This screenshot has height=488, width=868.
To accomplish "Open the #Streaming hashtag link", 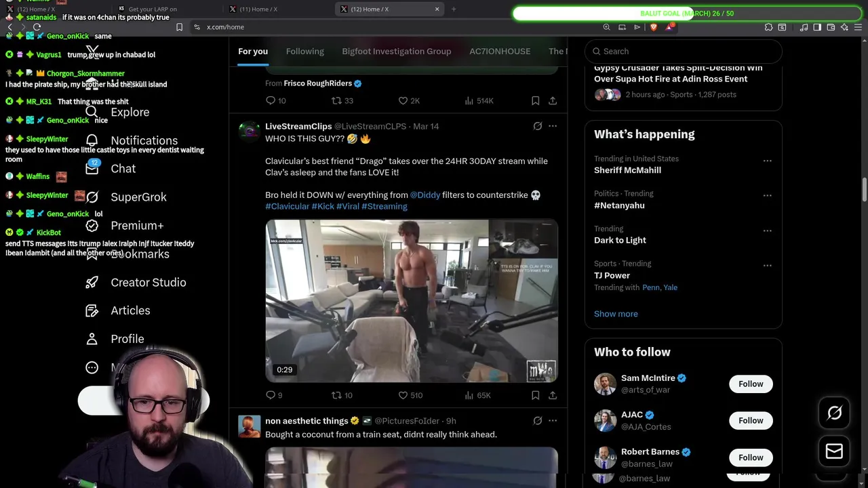I will [x=384, y=206].
